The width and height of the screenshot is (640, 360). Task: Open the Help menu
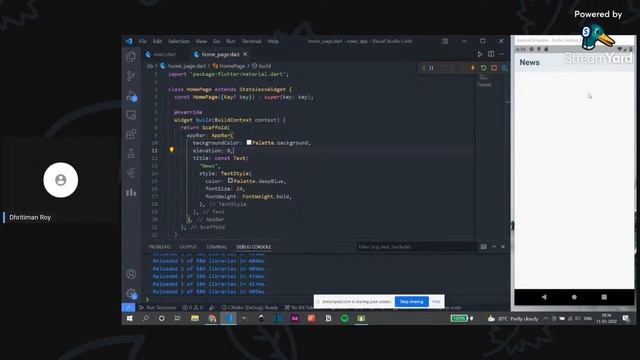pos(273,41)
